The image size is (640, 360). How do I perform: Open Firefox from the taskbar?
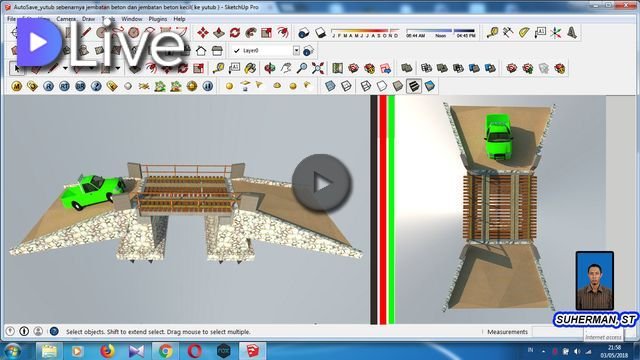coord(107,351)
